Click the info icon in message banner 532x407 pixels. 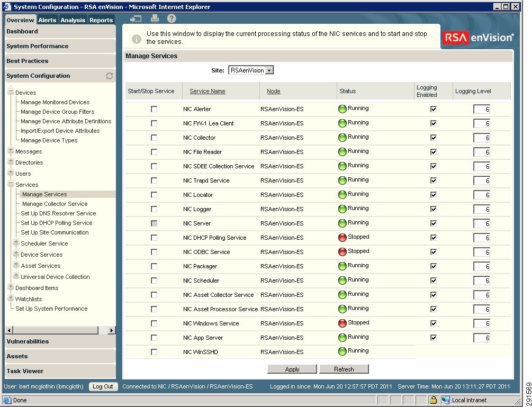pos(137,39)
